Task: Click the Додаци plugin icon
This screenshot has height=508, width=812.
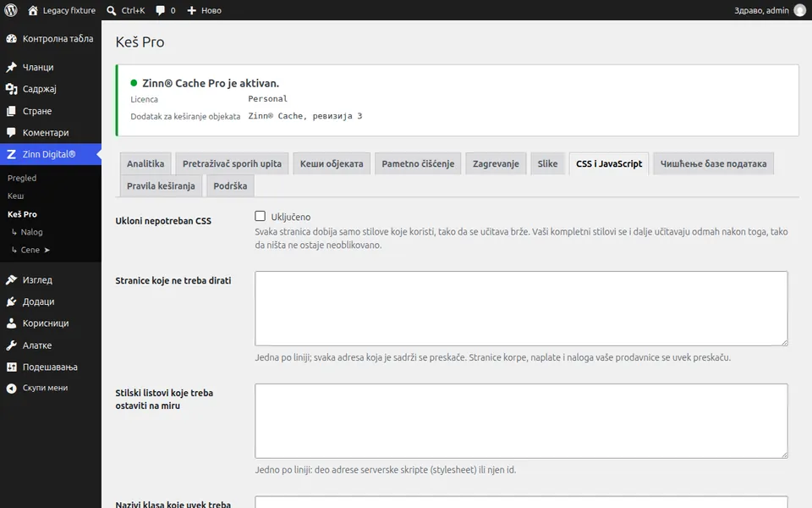Action: [x=11, y=301]
